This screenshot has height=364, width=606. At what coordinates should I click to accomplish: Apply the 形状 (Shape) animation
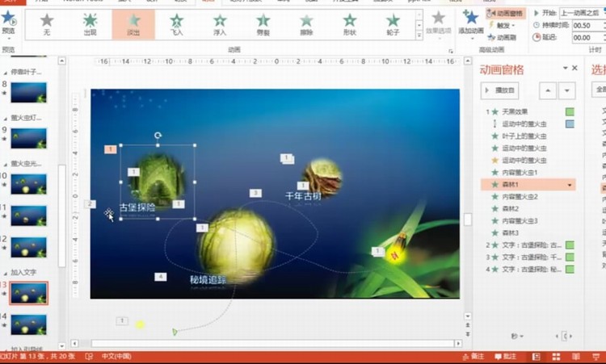[350, 24]
